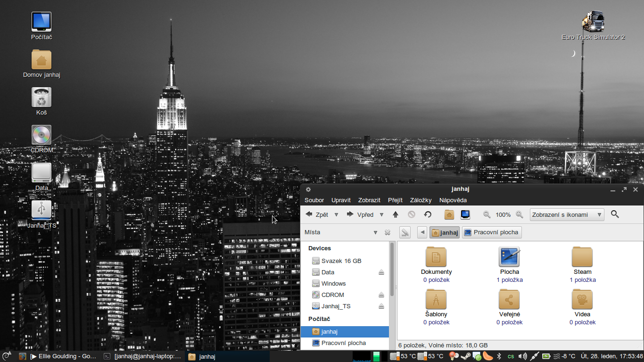Click the Zpět back button
The height and width of the screenshot is (362, 644).
[x=317, y=214]
